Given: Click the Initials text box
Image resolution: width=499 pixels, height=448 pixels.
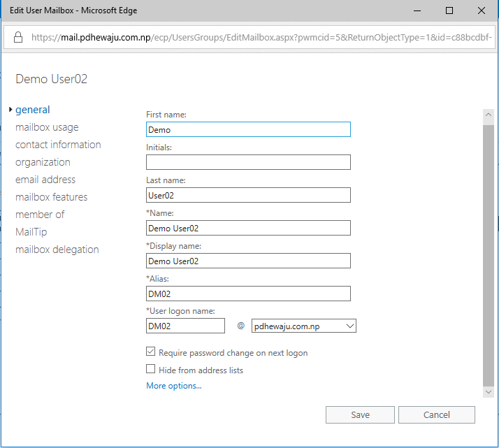Looking at the screenshot, I should pyautogui.click(x=248, y=162).
